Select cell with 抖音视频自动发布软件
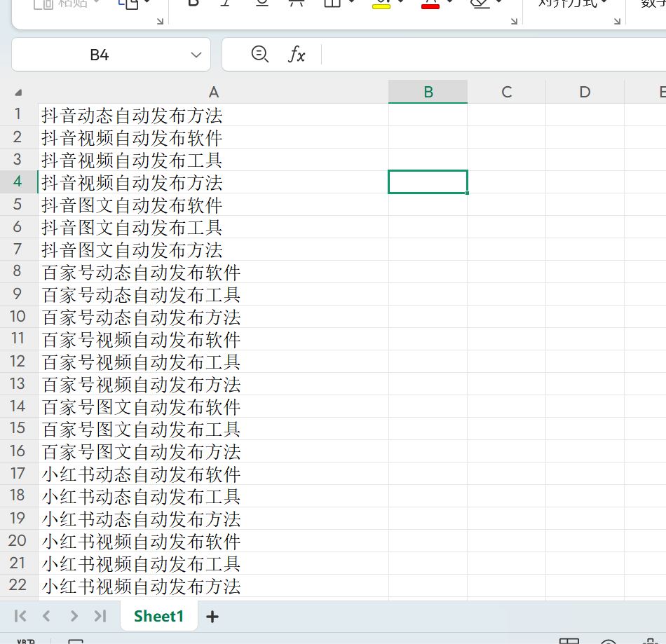 tap(213, 137)
